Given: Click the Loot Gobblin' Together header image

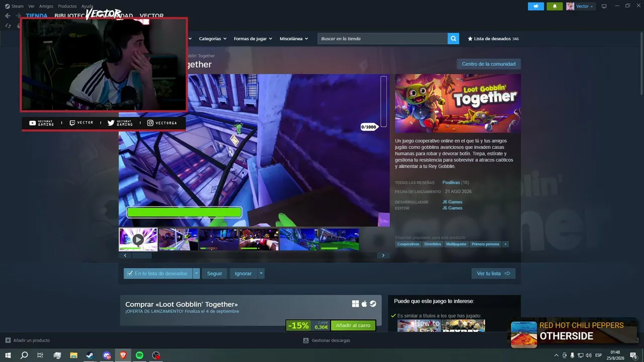Looking at the screenshot, I should click(458, 104).
